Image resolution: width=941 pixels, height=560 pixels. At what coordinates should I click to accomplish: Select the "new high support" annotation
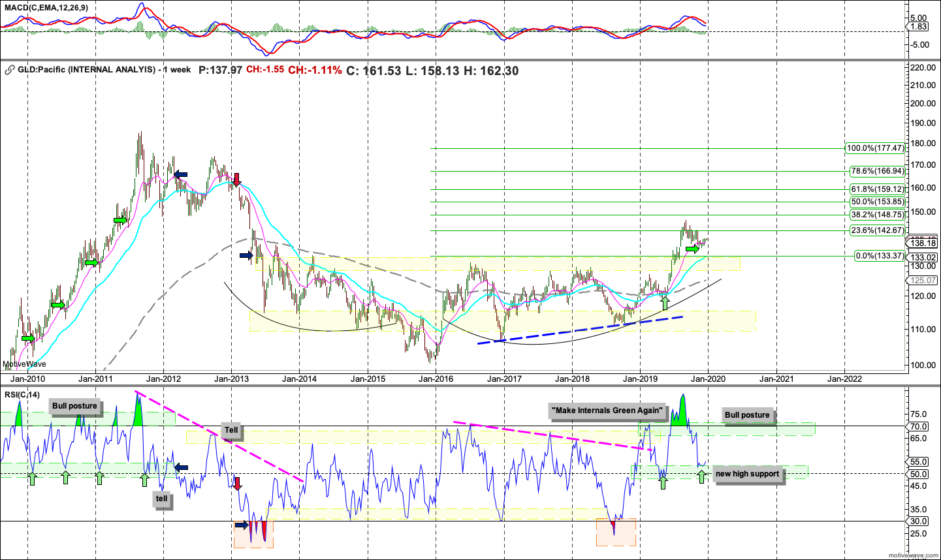(747, 474)
